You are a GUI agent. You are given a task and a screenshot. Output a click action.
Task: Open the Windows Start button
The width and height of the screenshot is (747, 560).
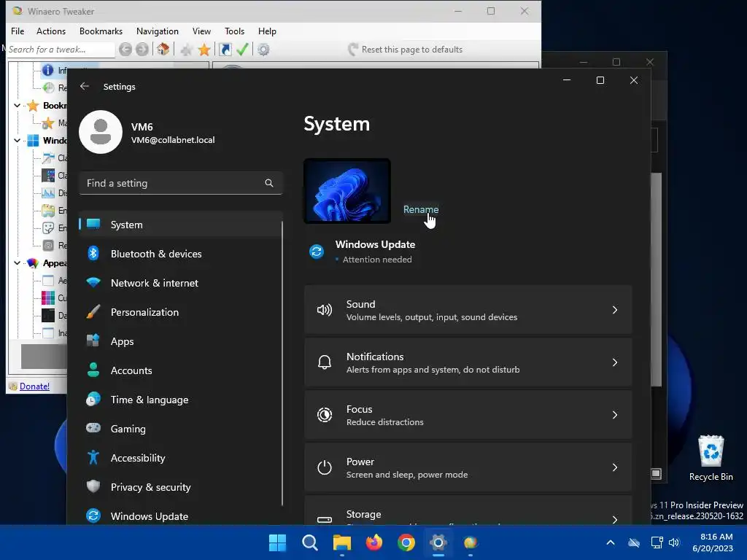point(277,542)
